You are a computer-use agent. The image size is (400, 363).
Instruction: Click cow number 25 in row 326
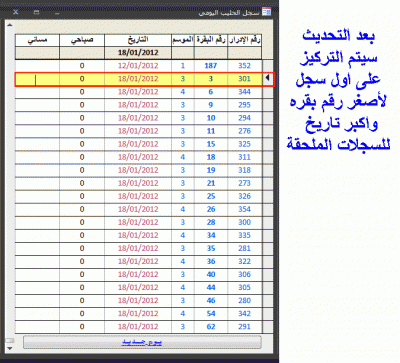[211, 196]
